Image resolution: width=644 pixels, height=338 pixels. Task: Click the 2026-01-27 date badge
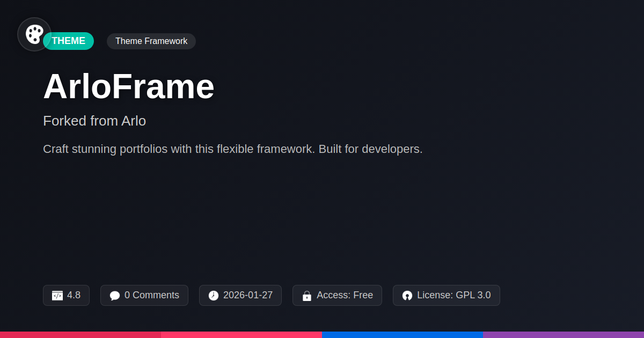240,295
